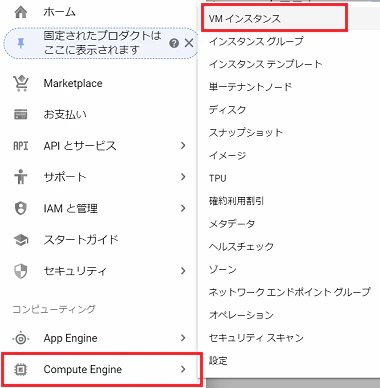Select スナップショット

246,133
